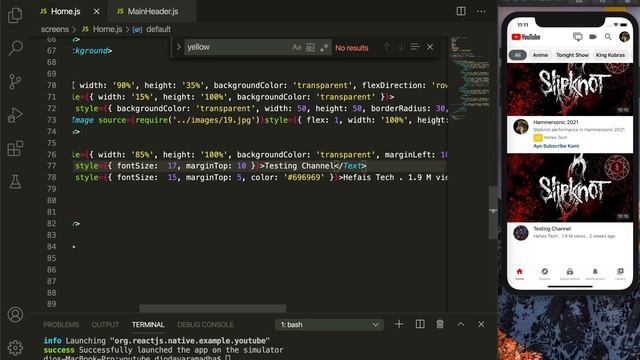Open Source Control view
Screen dimensions: 640x360
click(15, 82)
